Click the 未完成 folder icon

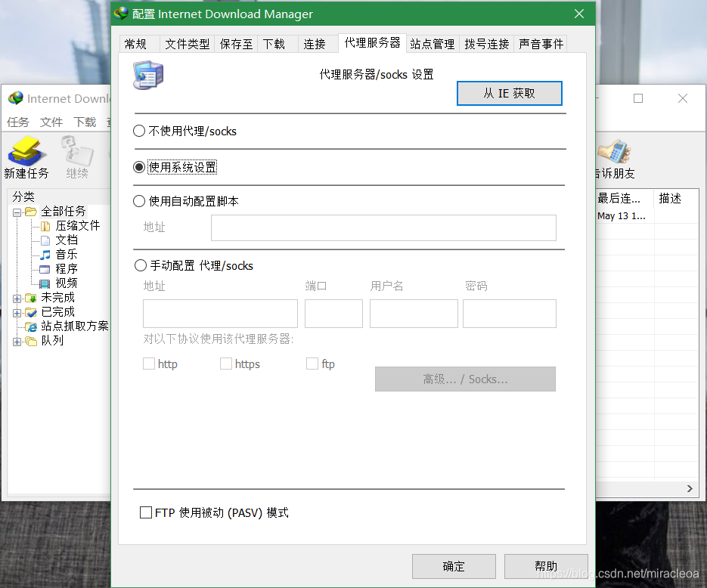[x=31, y=298]
